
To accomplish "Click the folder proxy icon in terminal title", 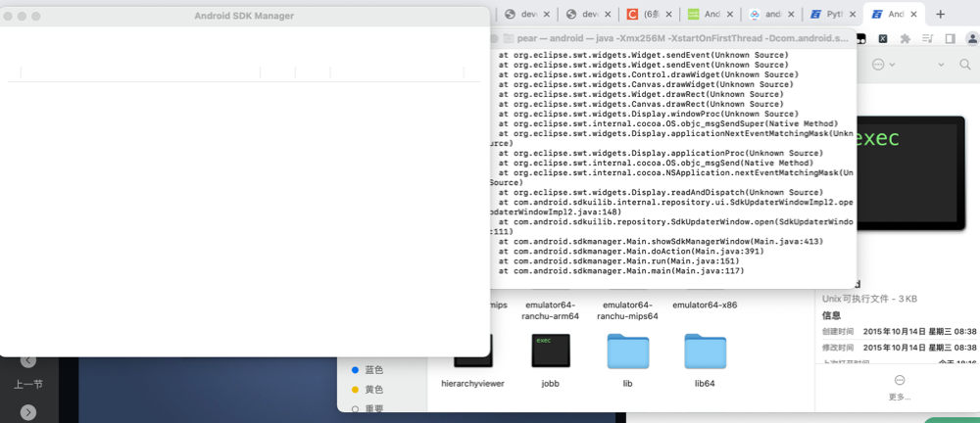I will point(508,38).
